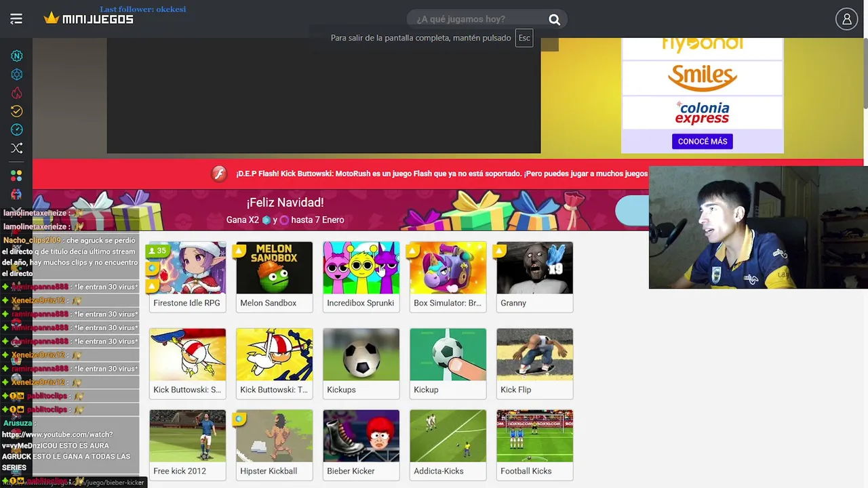Click the Arusuza chat username
Screen dimensions: 868x488
click(17, 423)
